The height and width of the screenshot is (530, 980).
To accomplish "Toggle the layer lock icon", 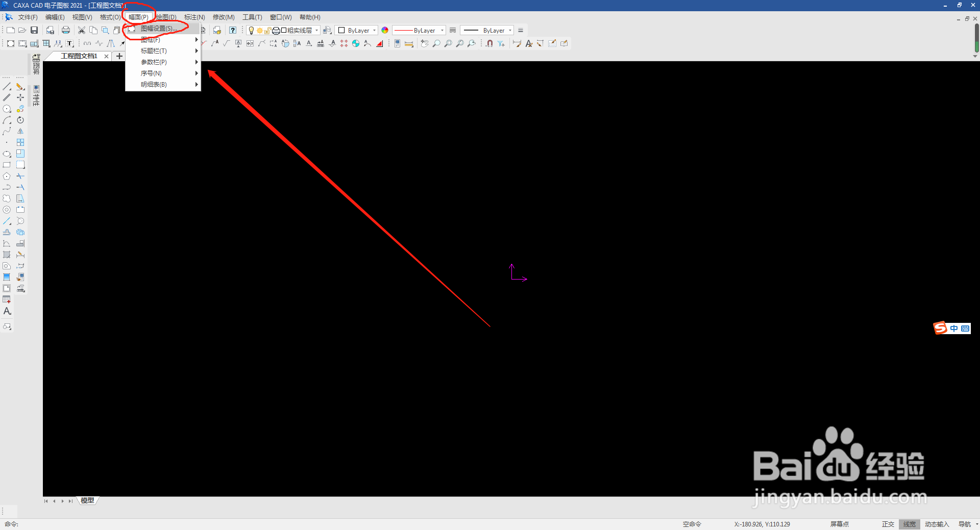I will pyautogui.click(x=267, y=31).
